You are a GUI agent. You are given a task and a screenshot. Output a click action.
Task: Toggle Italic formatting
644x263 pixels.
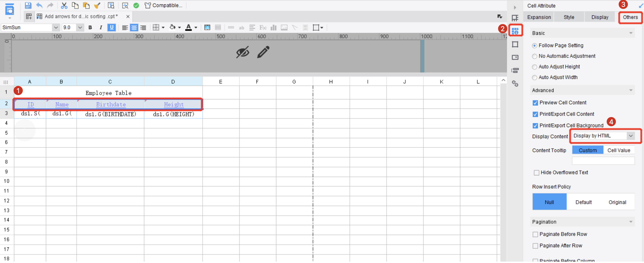pos(101,28)
